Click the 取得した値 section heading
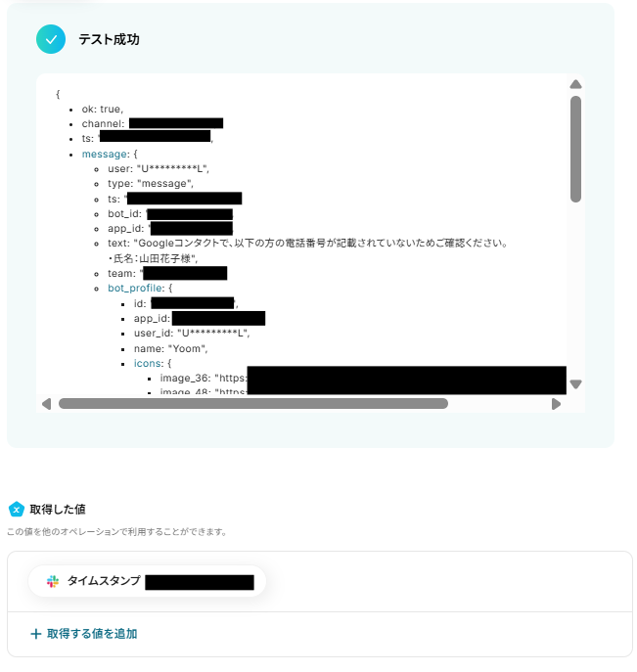This screenshot has height=672, width=637. pos(58,510)
